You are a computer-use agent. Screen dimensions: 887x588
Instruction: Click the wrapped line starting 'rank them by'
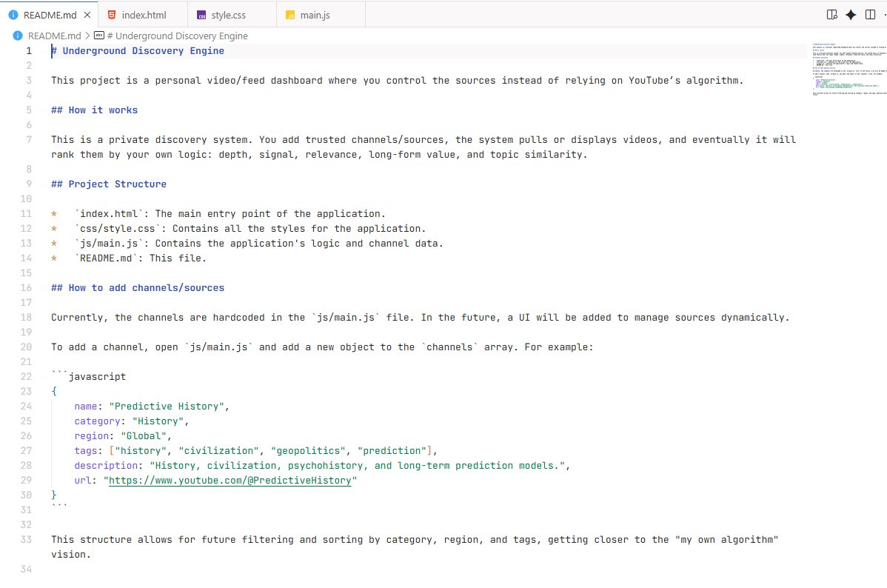coord(319,155)
